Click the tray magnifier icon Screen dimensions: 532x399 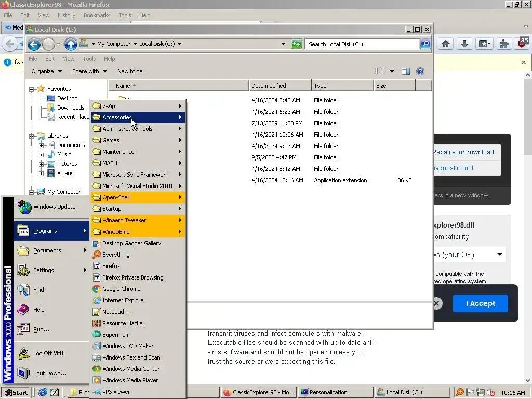tap(459, 393)
